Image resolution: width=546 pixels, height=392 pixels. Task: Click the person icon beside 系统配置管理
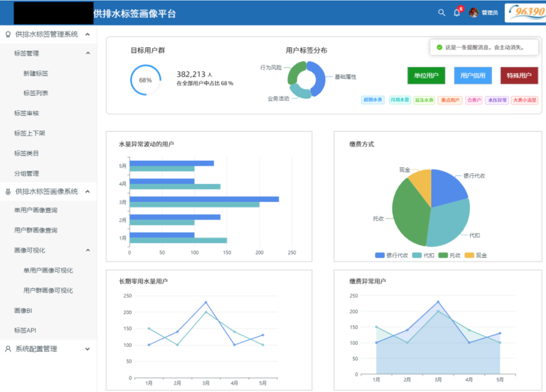tap(8, 349)
